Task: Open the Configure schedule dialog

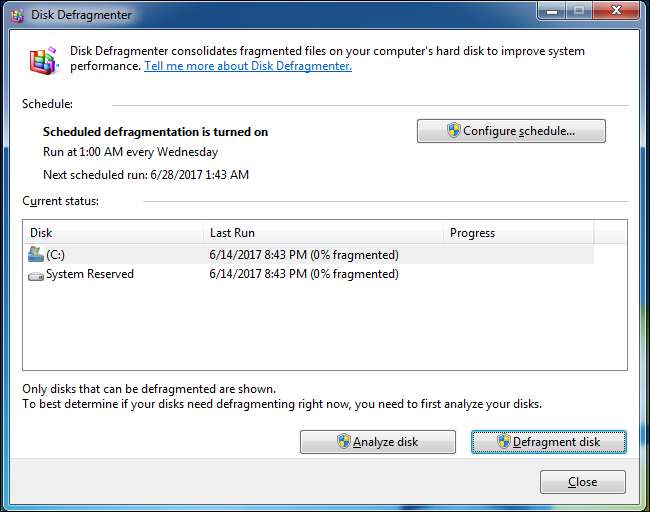Action: pos(511,131)
